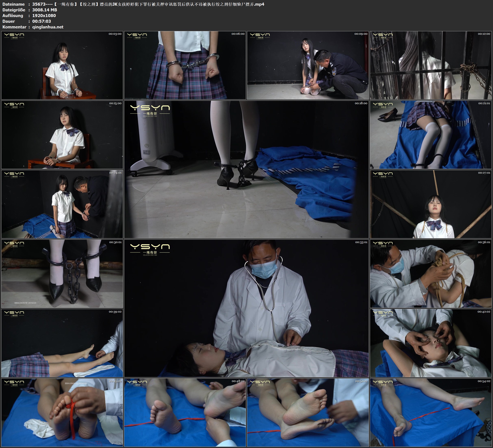
Task: Select the frame at 00:06:00
Action: pyautogui.click(x=185, y=65)
